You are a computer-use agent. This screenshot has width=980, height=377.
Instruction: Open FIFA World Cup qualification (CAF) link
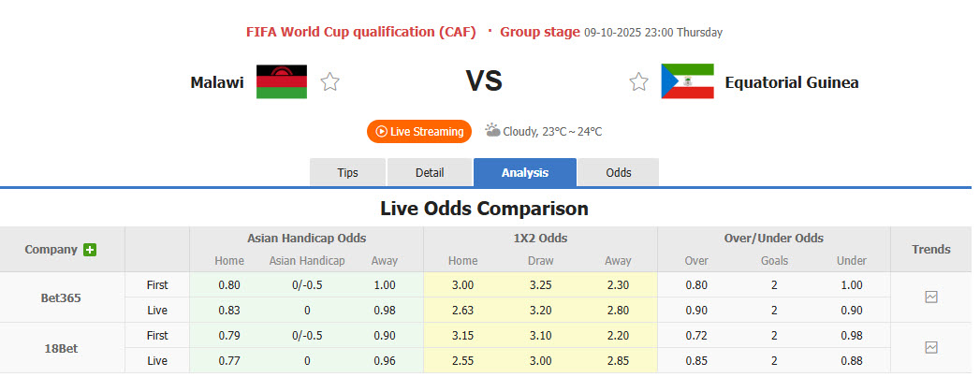(x=361, y=32)
